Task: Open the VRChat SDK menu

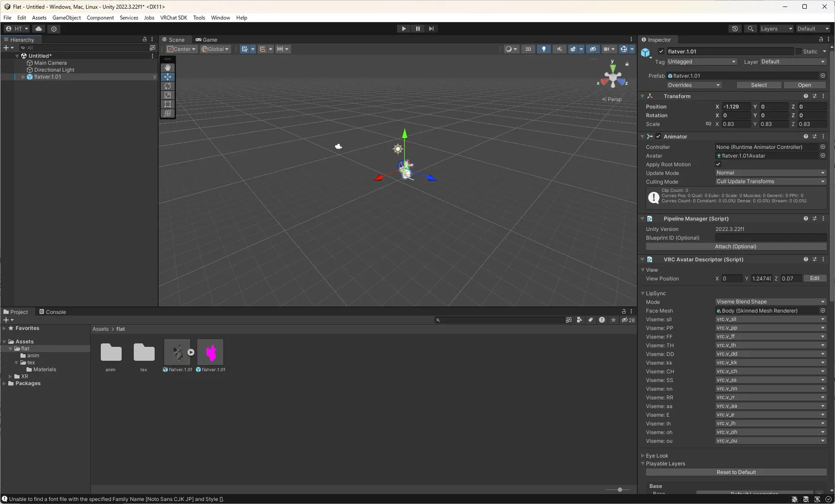Action: tap(173, 18)
